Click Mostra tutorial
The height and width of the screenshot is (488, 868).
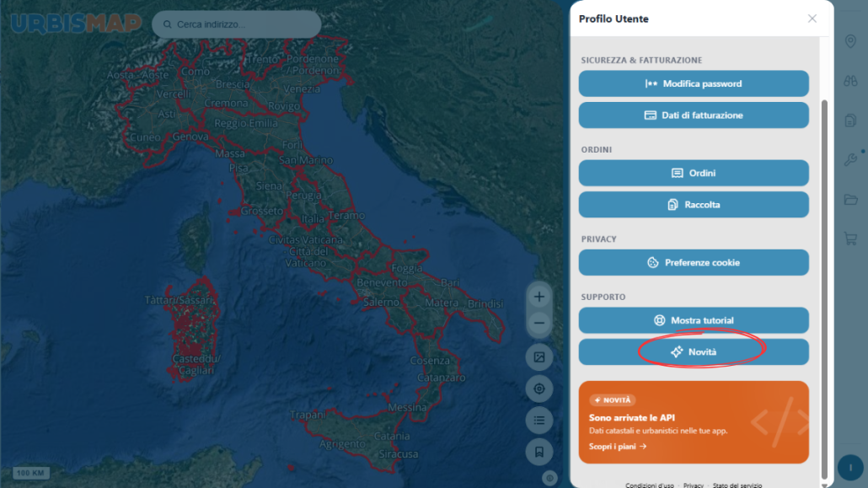(694, 320)
